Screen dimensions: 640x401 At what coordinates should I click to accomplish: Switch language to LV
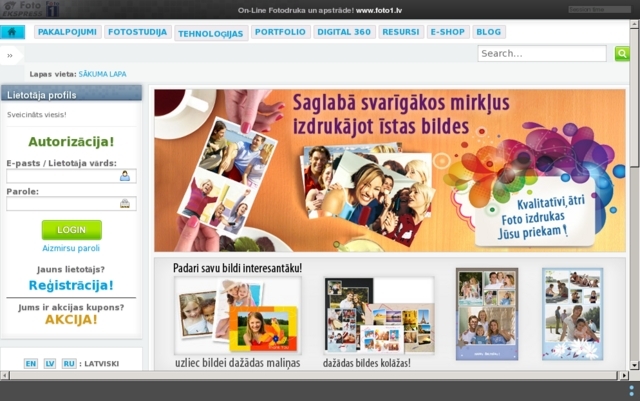point(50,363)
